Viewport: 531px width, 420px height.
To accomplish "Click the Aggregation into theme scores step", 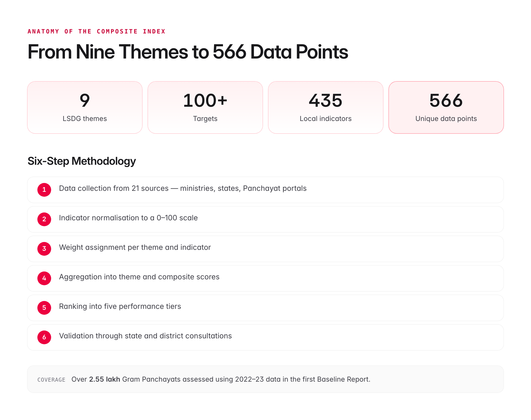I will tap(139, 277).
